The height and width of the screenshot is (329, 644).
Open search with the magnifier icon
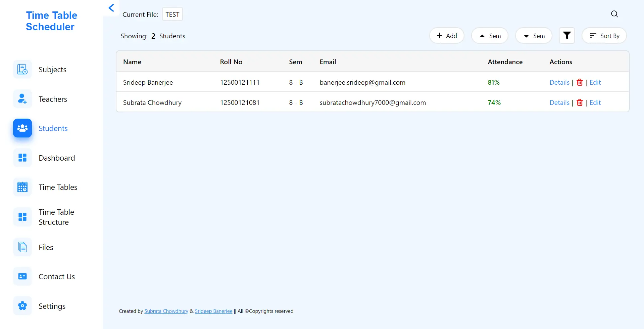click(x=614, y=14)
